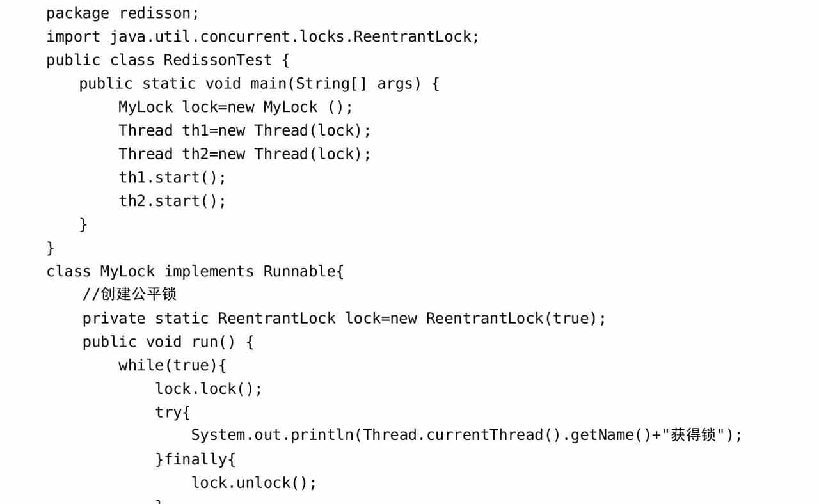Click the th2.start() call
Screen dimensions: 819x504
[172, 201]
